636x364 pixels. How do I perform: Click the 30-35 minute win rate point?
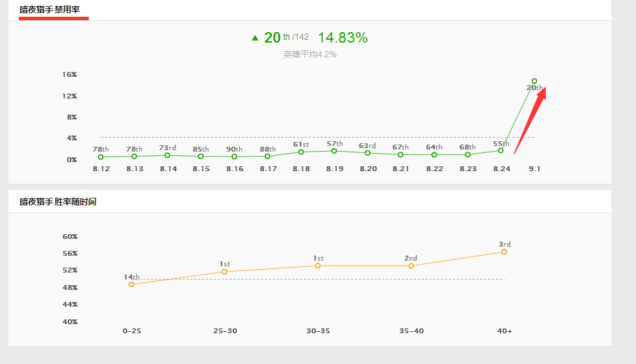click(318, 265)
